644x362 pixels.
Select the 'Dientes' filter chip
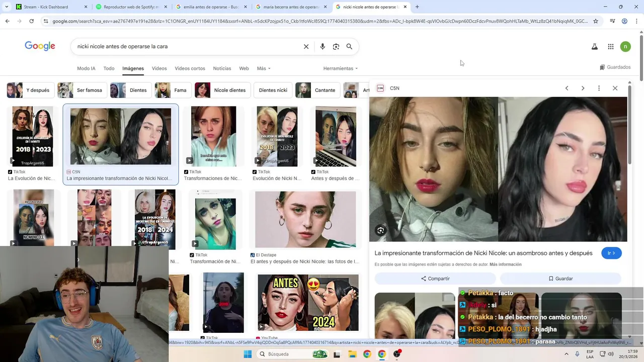pos(131,90)
